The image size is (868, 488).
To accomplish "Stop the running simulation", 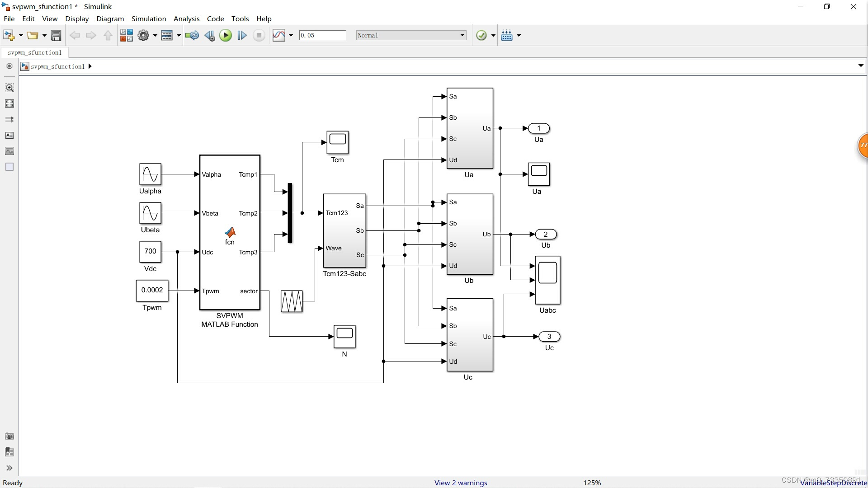I will point(259,35).
